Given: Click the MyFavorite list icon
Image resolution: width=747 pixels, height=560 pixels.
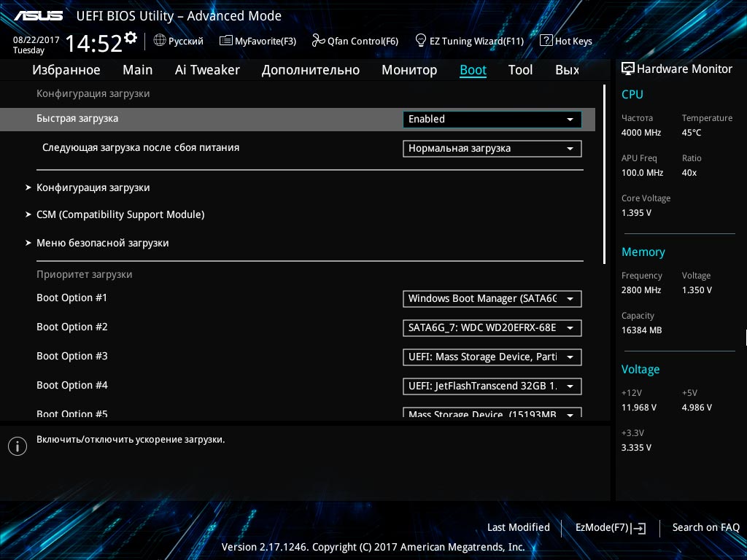Looking at the screenshot, I should pos(226,41).
